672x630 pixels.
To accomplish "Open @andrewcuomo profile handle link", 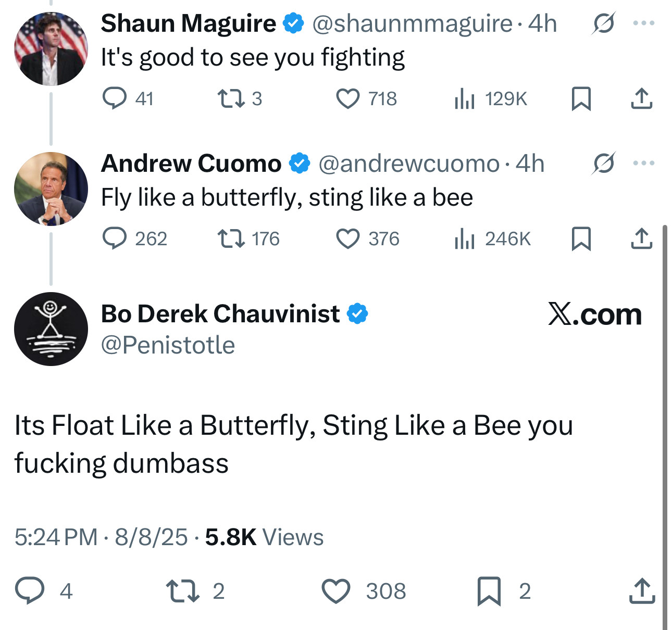I will coord(409,164).
